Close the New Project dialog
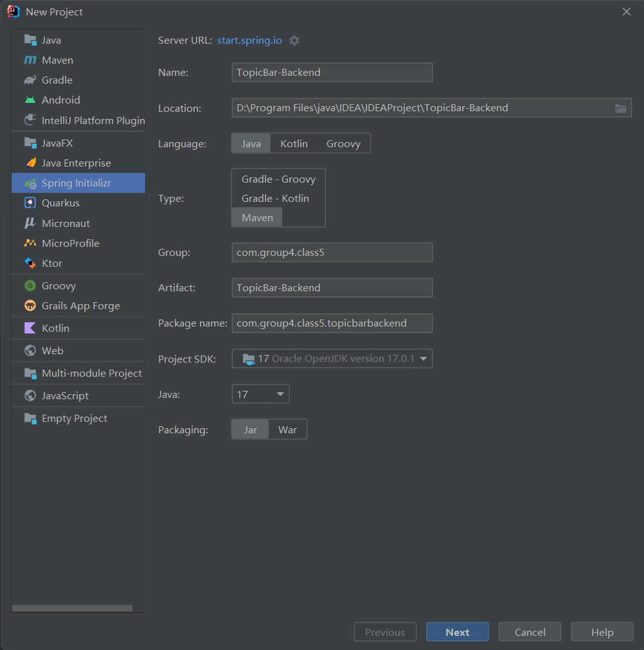The image size is (644, 650). pos(626,12)
